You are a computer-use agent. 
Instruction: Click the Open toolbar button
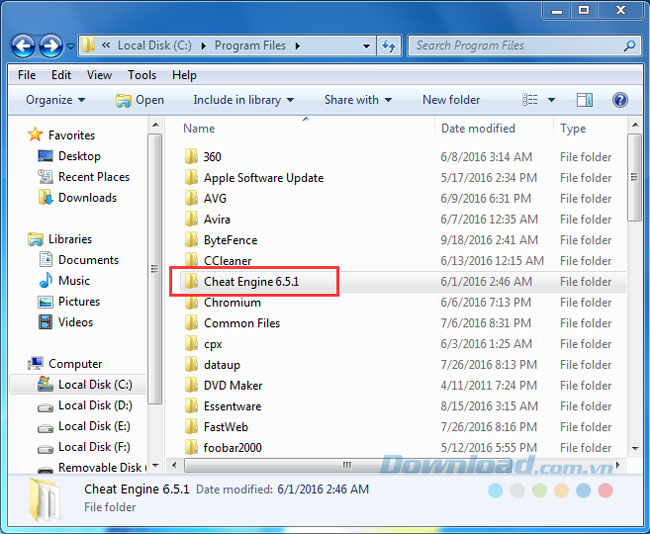[140, 100]
